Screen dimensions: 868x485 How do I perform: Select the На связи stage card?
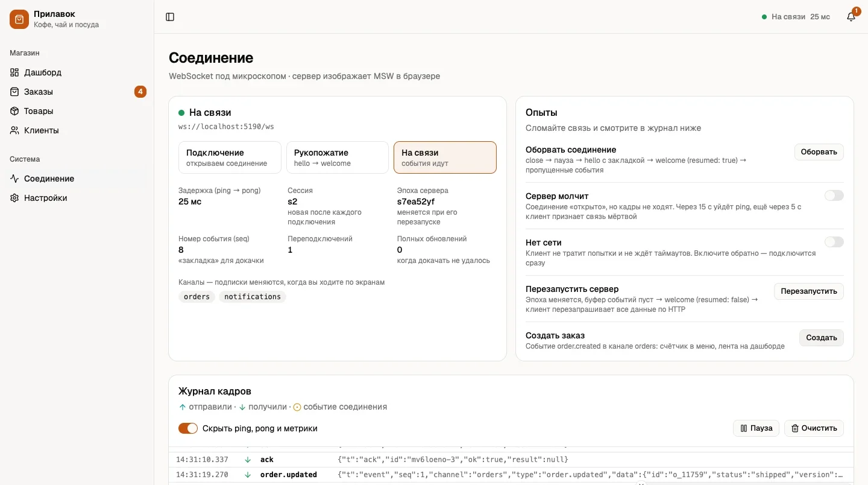click(x=445, y=157)
